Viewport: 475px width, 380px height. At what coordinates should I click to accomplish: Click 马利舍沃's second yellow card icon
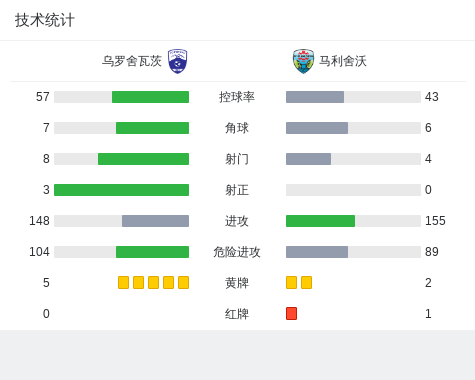click(306, 283)
